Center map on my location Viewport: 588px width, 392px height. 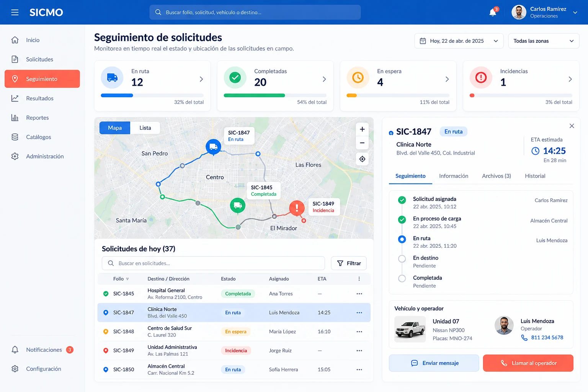(x=362, y=159)
